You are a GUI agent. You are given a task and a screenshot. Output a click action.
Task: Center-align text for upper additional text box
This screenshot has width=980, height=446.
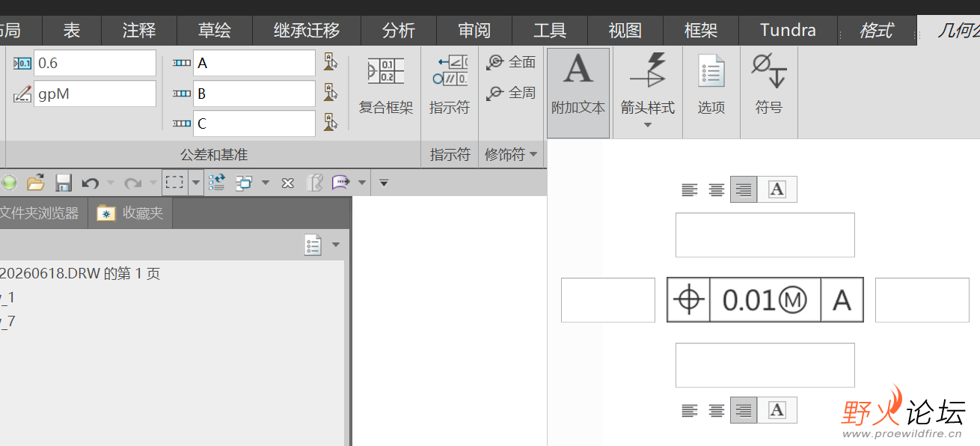[x=717, y=190]
